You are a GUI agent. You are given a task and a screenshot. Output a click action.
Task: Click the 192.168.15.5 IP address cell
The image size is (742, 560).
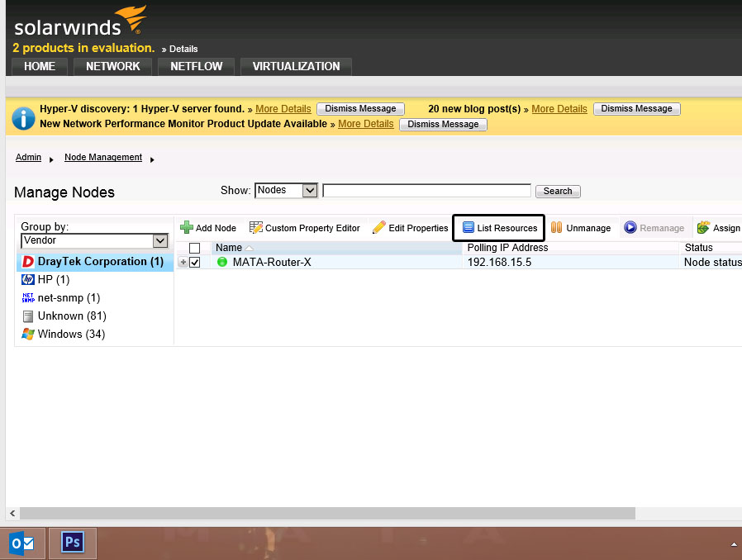(499, 262)
